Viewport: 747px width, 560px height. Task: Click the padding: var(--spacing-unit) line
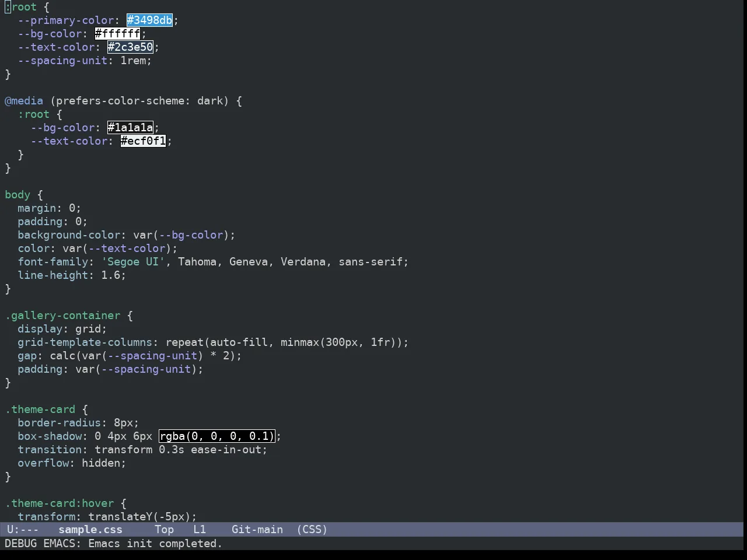[110, 369]
